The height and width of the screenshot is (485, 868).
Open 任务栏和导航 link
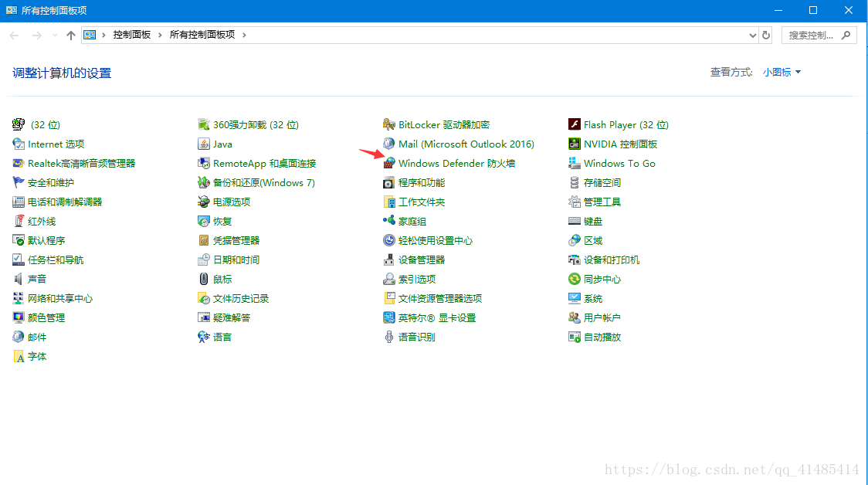[x=56, y=259]
